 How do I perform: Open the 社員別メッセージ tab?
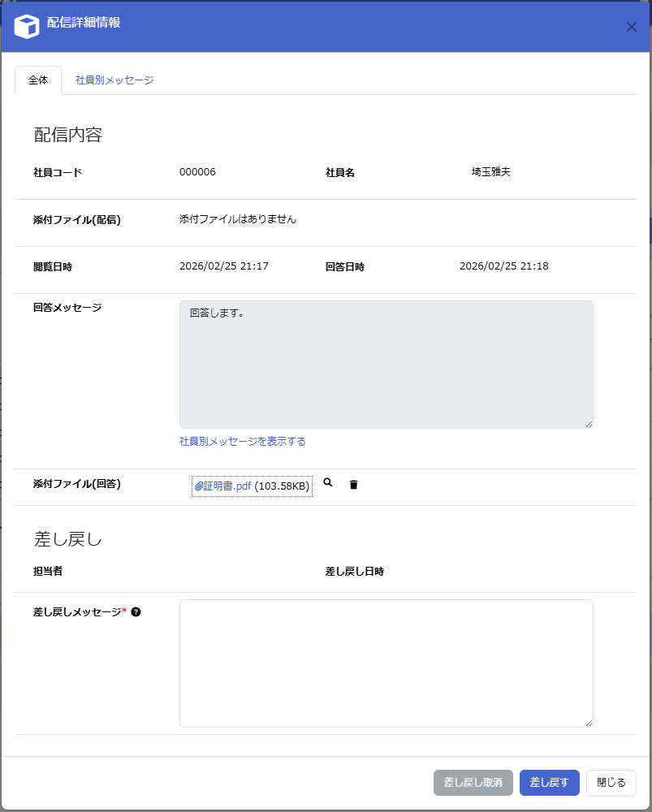114,80
